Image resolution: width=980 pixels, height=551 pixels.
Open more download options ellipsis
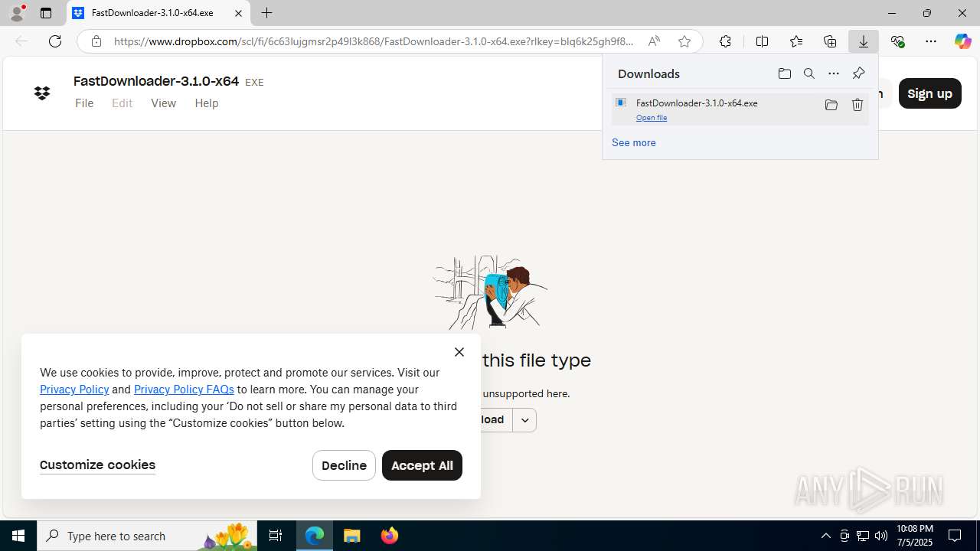click(x=834, y=73)
